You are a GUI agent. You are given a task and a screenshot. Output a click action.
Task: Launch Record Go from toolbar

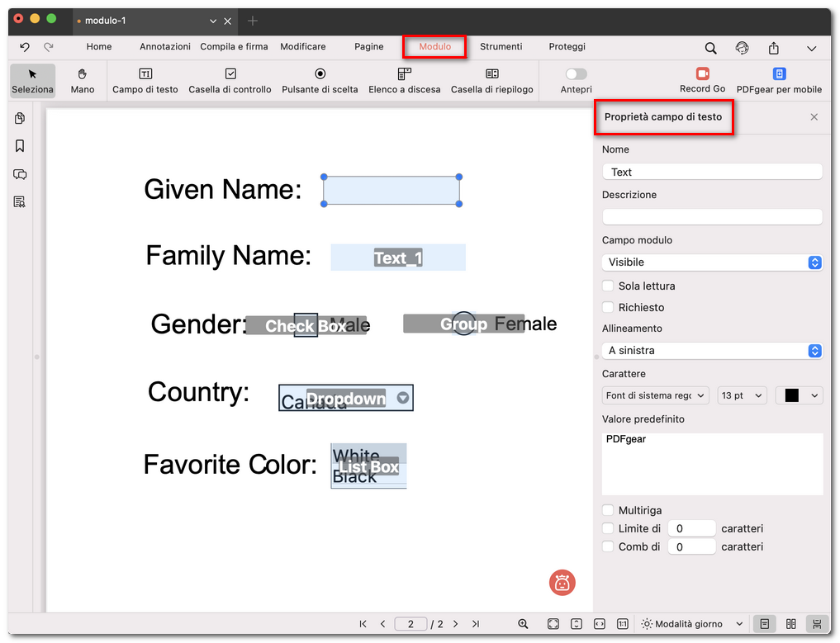coord(702,80)
